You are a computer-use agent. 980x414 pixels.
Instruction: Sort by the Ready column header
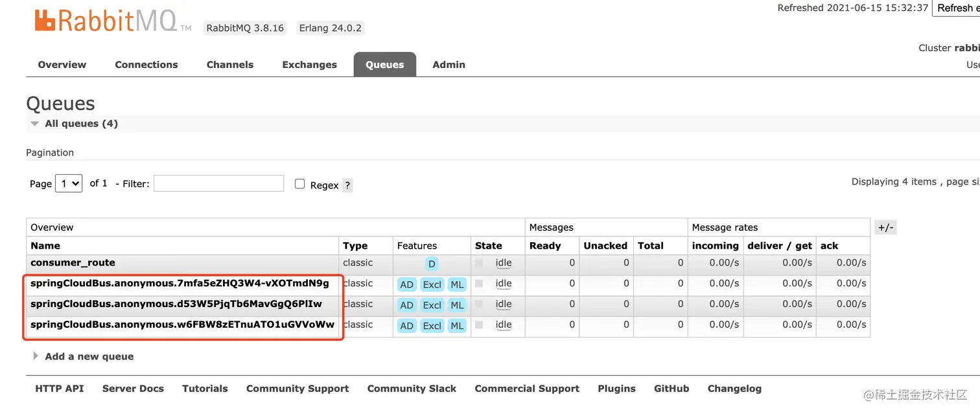pyautogui.click(x=545, y=246)
